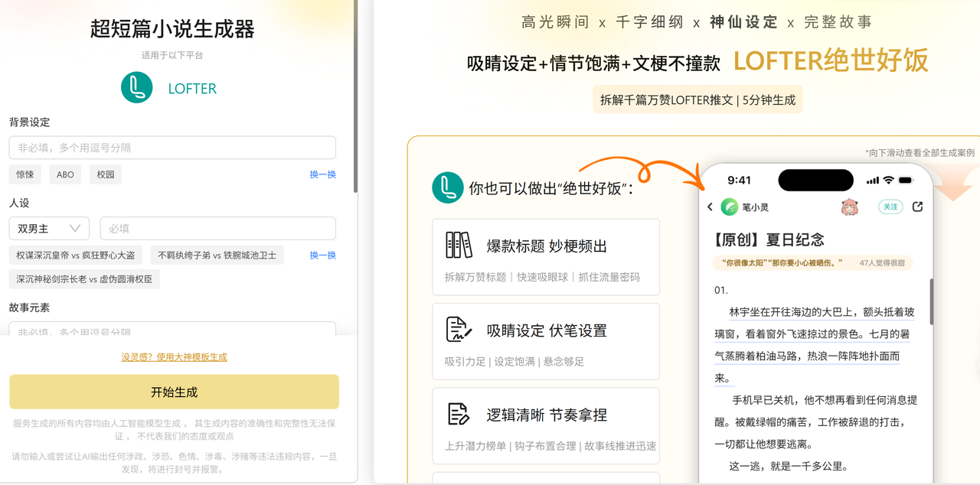The image size is (980, 485).
Task: Click the LOFTER platform name text
Action: click(x=192, y=89)
